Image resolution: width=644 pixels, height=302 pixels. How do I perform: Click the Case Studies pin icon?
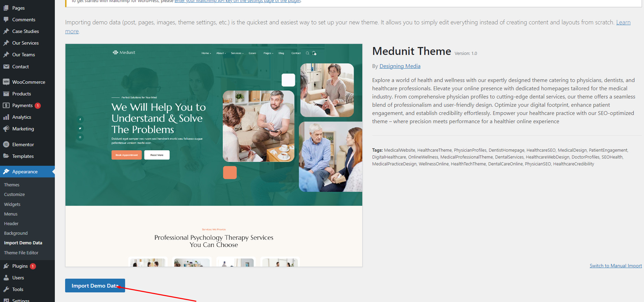(6, 31)
